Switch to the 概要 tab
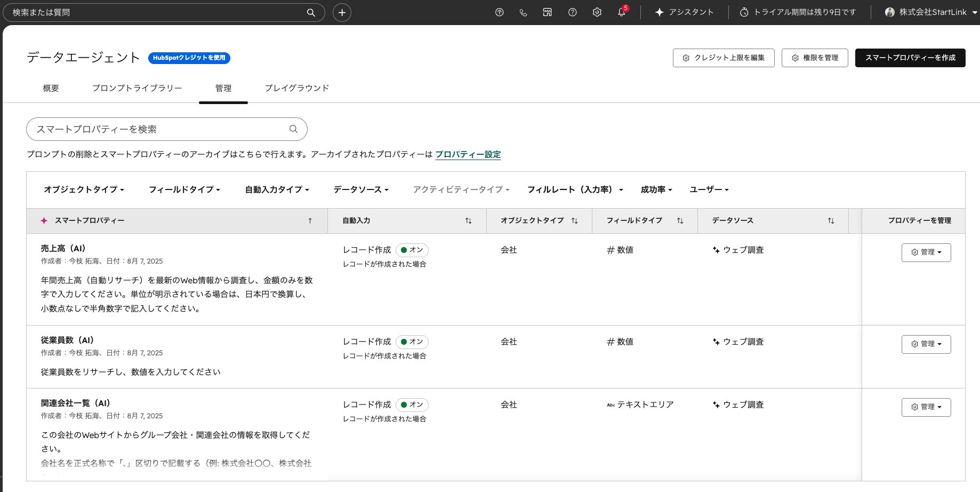 51,88
